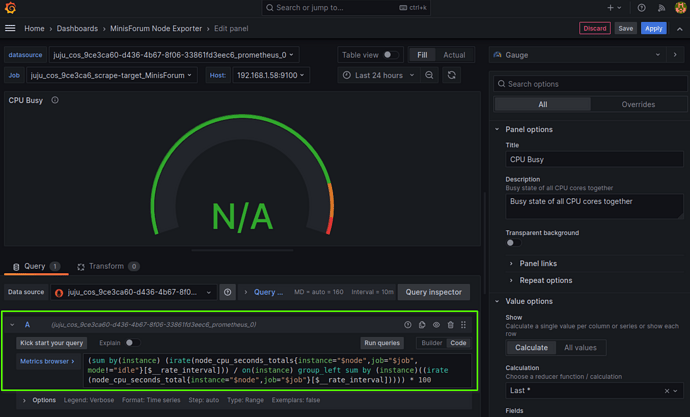
Task: Toggle visibility of query A
Action: 436,325
